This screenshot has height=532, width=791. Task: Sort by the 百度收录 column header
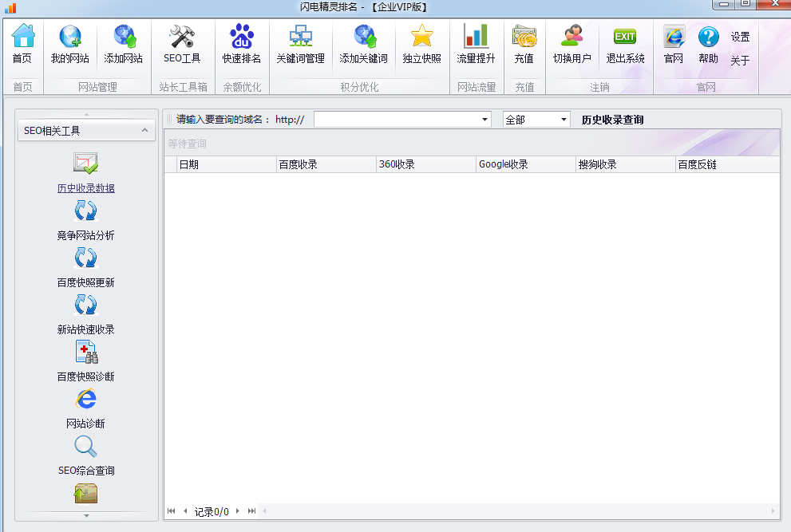[x=326, y=164]
